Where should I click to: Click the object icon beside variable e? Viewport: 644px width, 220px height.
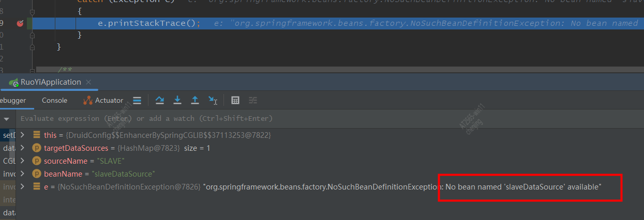point(36,186)
